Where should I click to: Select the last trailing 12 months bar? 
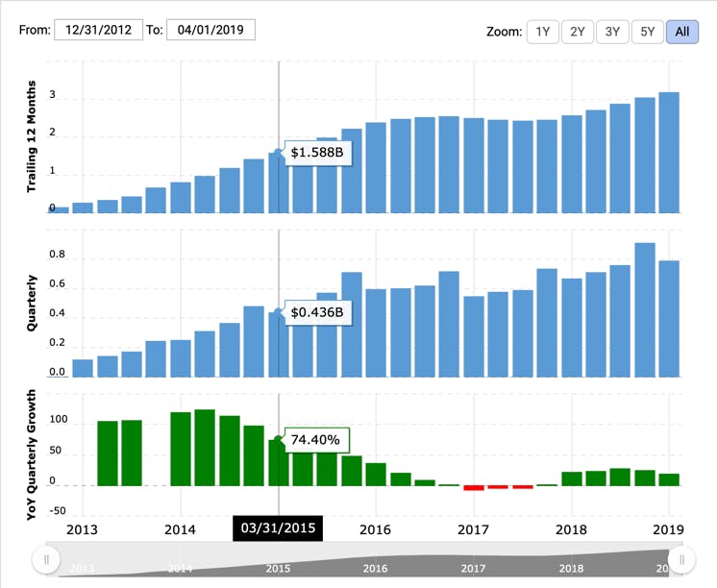(669, 153)
